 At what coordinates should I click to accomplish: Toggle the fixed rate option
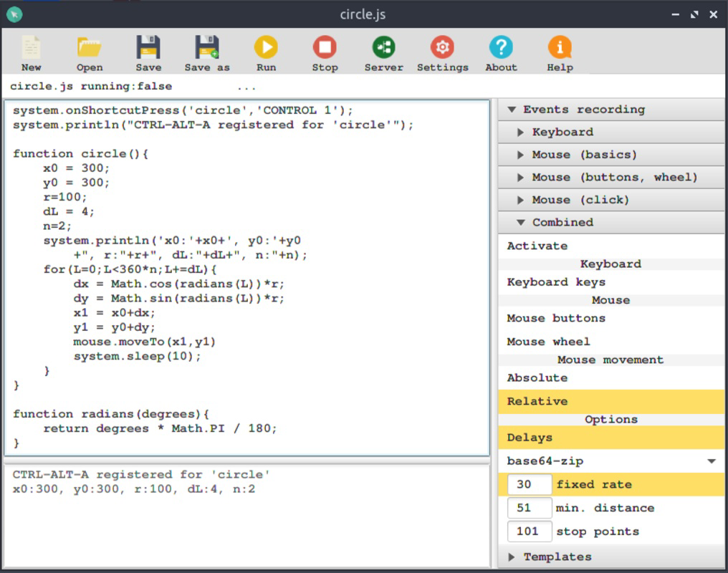pos(594,484)
